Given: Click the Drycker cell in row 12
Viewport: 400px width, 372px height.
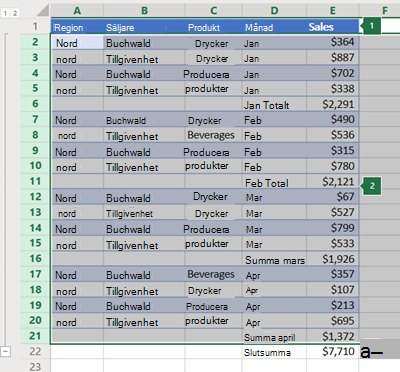Looking at the screenshot, I should pyautogui.click(x=214, y=197).
